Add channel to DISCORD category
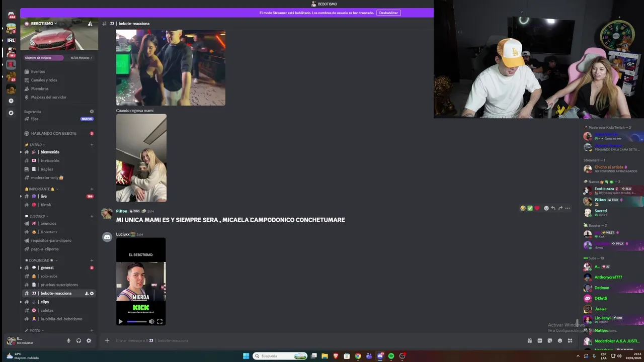Screen dimensions: 644x362 point(92,216)
